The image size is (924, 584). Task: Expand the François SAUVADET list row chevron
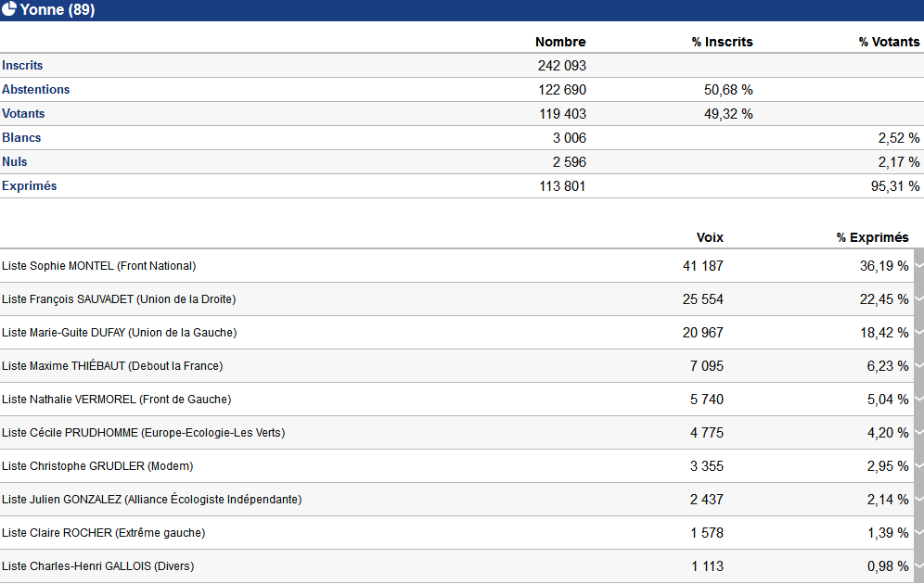(x=919, y=299)
